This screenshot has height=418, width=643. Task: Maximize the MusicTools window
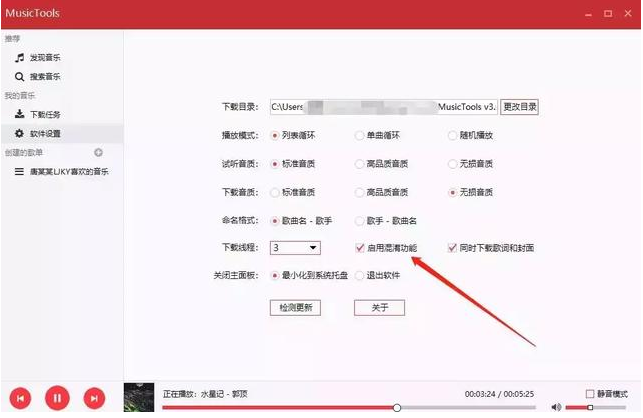coord(608,14)
